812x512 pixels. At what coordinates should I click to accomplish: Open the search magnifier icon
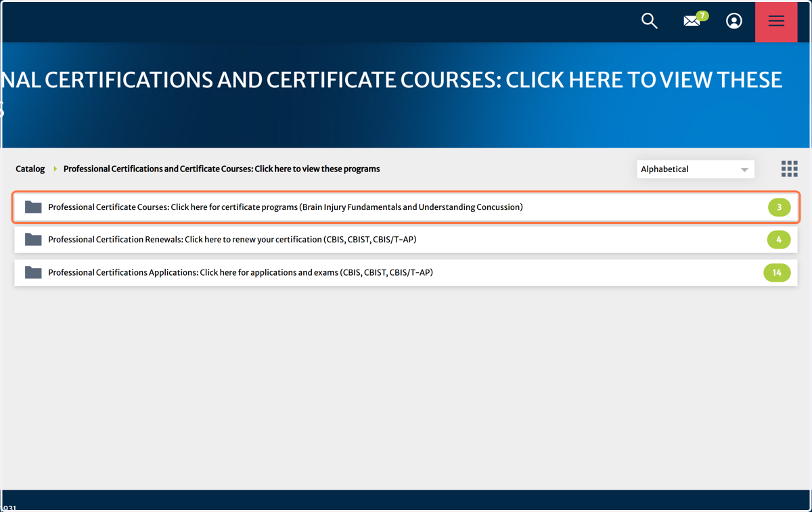[650, 21]
